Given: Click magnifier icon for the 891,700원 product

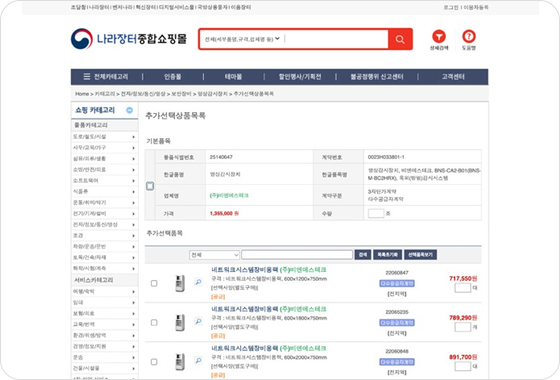Looking at the screenshot, I should (198, 360).
